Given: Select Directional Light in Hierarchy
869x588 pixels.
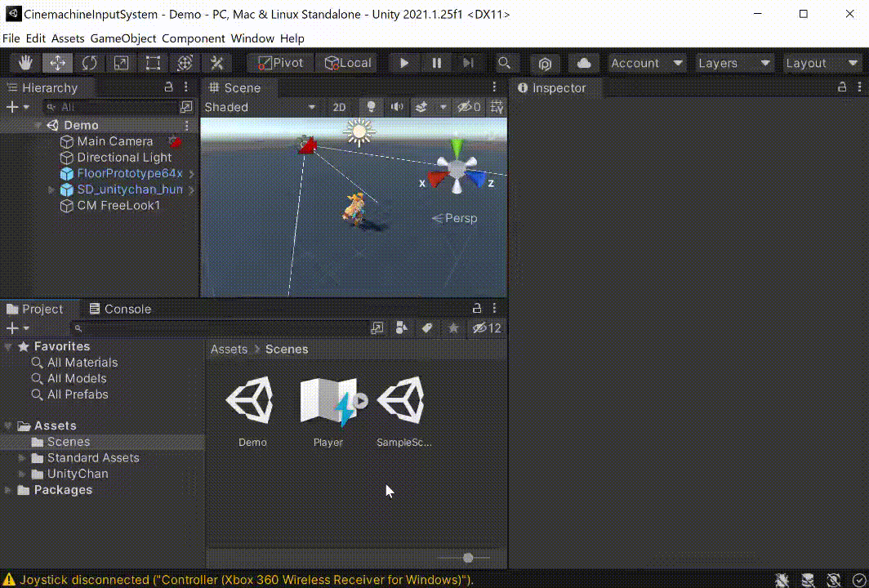Looking at the screenshot, I should point(123,158).
